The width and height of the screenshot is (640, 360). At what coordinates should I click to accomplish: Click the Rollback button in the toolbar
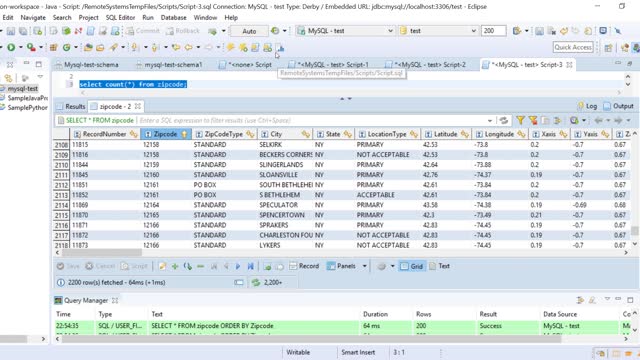182,31
